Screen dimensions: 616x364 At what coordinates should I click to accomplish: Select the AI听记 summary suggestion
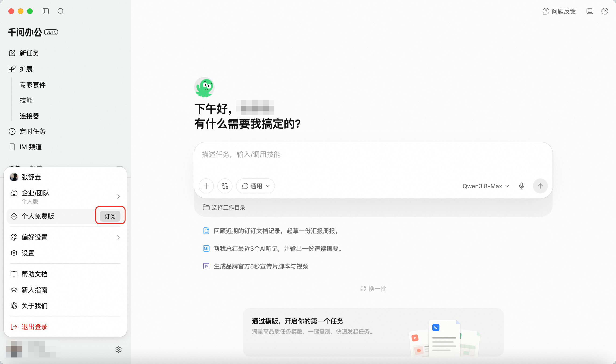(x=273, y=248)
